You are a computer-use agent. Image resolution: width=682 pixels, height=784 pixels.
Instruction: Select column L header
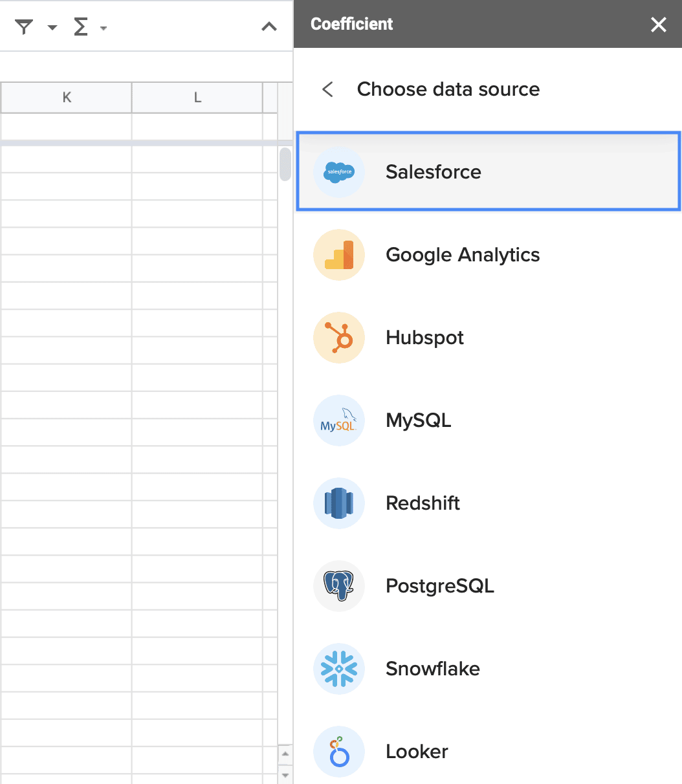pos(197,98)
